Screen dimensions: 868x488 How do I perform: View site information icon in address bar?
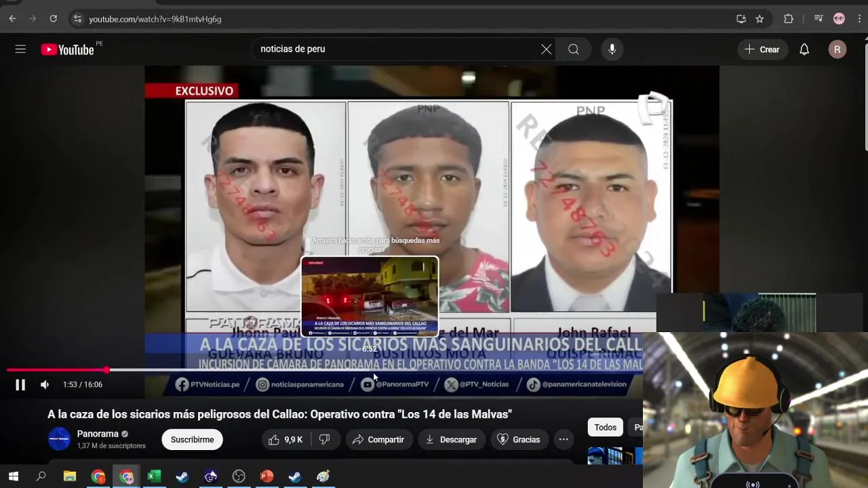[x=77, y=19]
